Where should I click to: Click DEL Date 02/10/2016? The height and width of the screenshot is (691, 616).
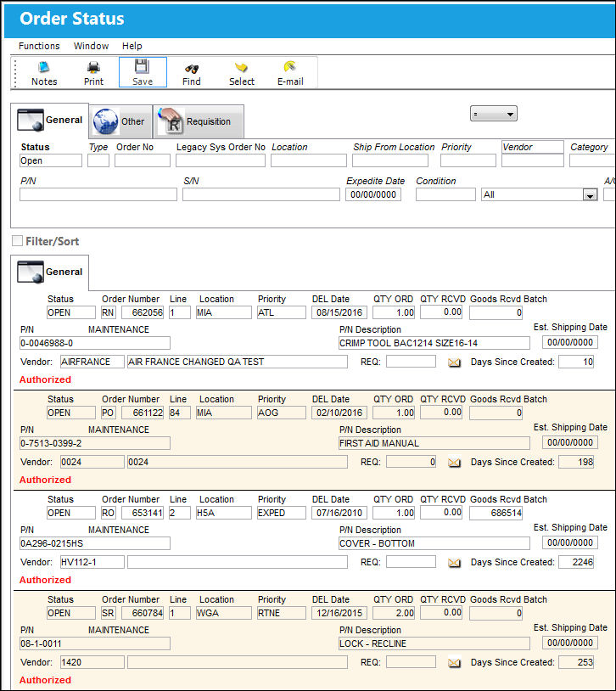click(x=339, y=413)
